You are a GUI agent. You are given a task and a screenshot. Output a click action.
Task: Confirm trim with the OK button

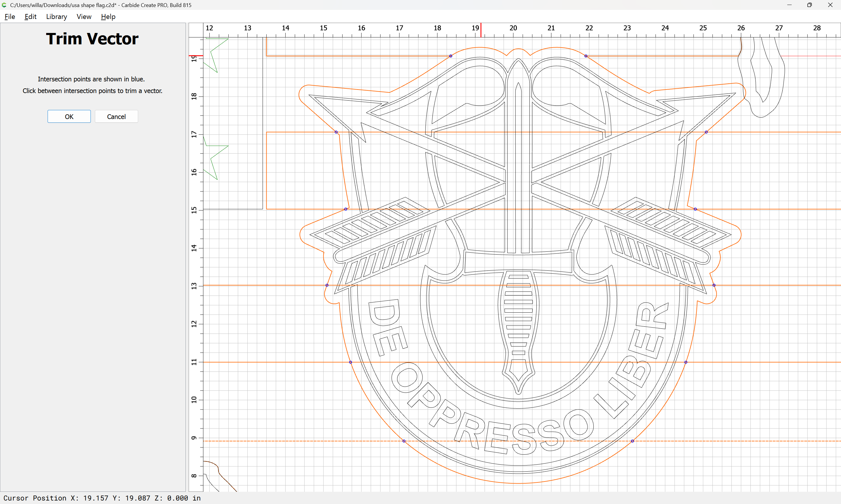[x=69, y=116]
